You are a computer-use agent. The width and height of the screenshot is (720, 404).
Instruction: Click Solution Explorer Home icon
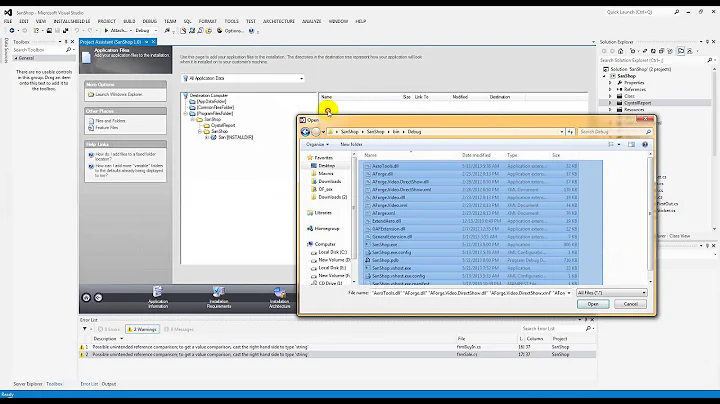point(621,51)
